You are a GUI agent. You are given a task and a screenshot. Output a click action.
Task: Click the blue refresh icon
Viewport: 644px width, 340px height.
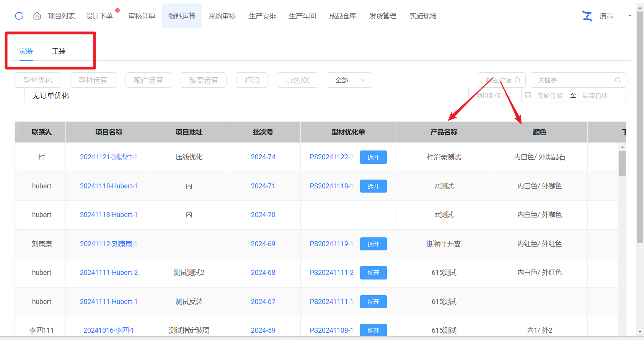coord(19,16)
